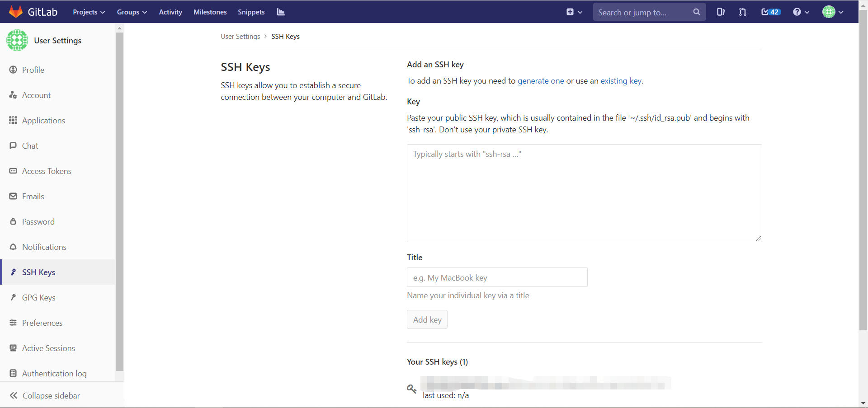The height and width of the screenshot is (408, 868).
Task: Click SSH Keys breadcrumb text
Action: click(285, 36)
